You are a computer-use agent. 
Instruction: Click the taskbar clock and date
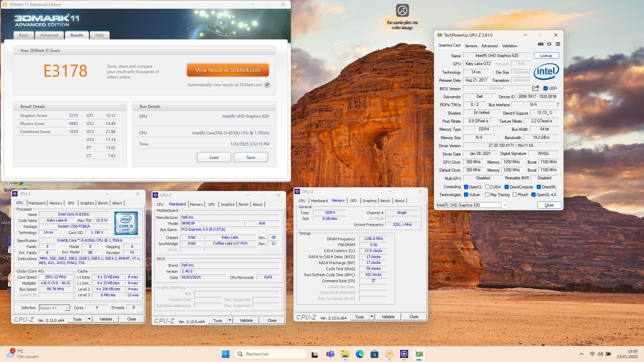coord(627,354)
